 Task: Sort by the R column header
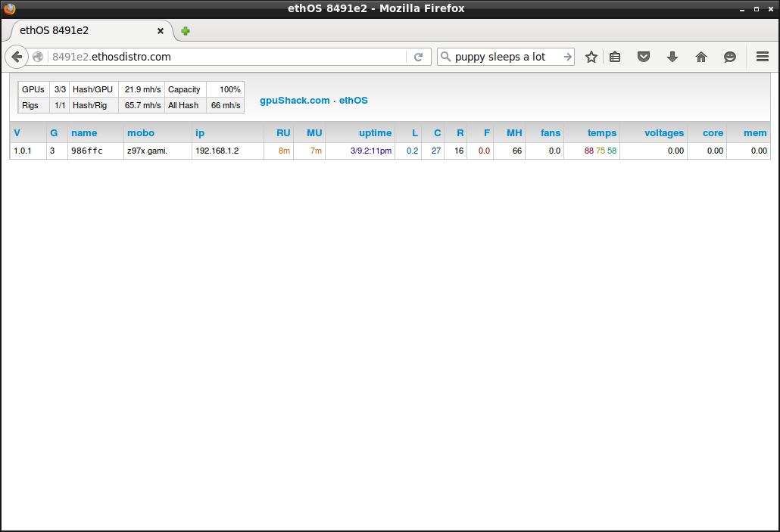point(460,132)
